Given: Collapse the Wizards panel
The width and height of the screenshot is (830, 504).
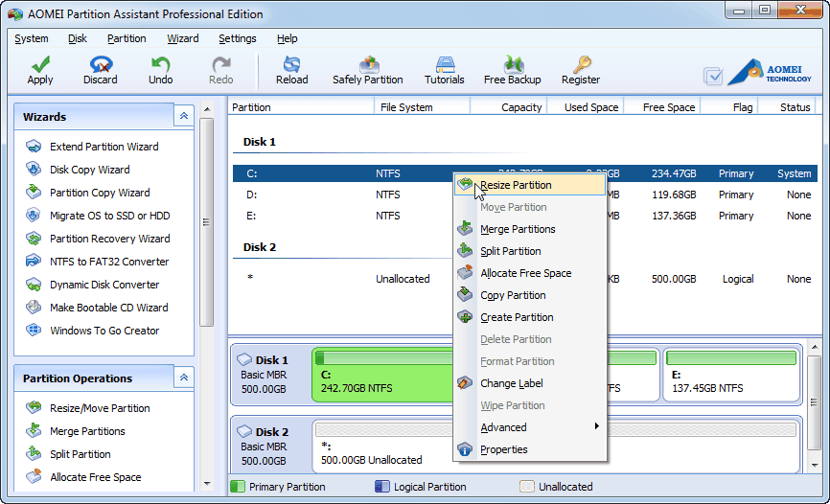Looking at the screenshot, I should (x=184, y=116).
